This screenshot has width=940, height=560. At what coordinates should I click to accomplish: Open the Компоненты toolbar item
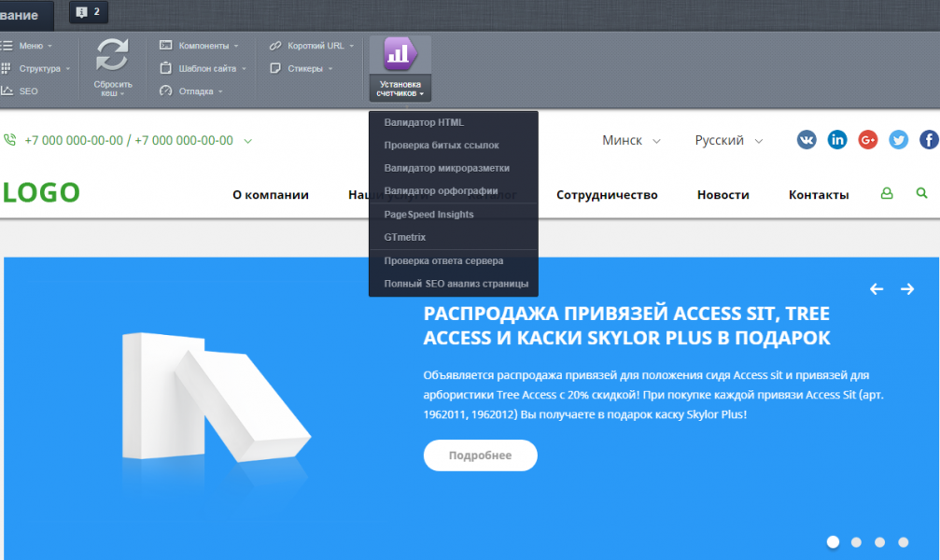click(199, 46)
